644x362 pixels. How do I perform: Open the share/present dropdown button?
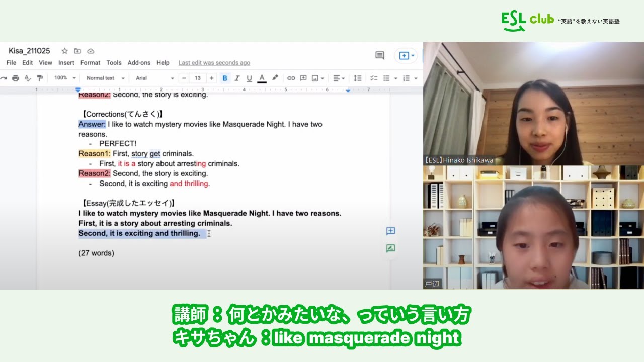(x=407, y=55)
